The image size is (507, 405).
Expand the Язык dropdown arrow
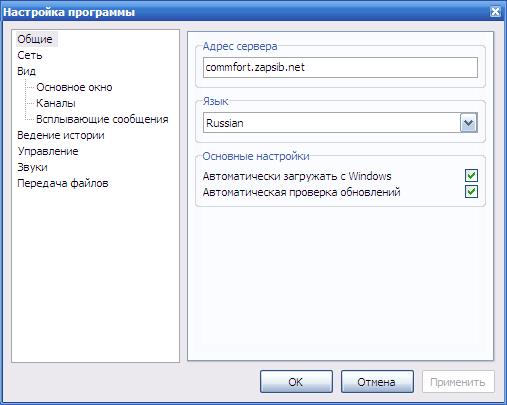[469, 123]
